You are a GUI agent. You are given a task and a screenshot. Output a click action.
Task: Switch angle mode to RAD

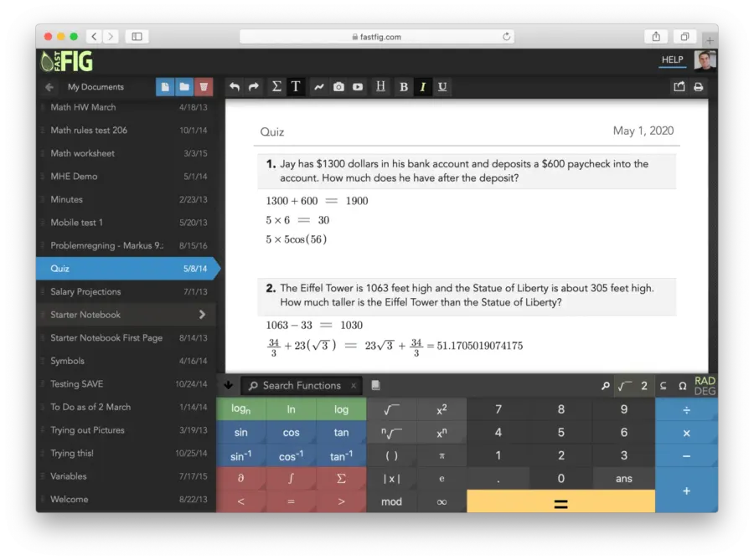click(x=705, y=381)
